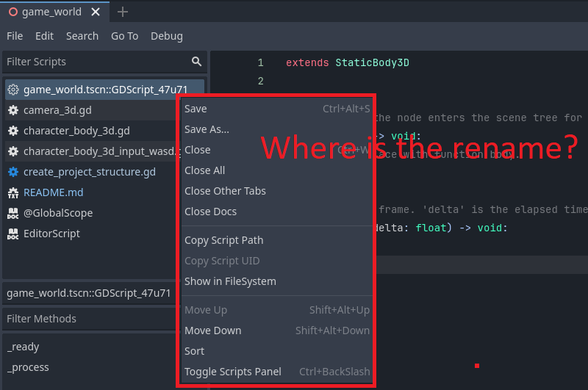The height and width of the screenshot is (390, 588).
Task: Click the scene circle icon on the game_world tab
Action: click(13, 12)
